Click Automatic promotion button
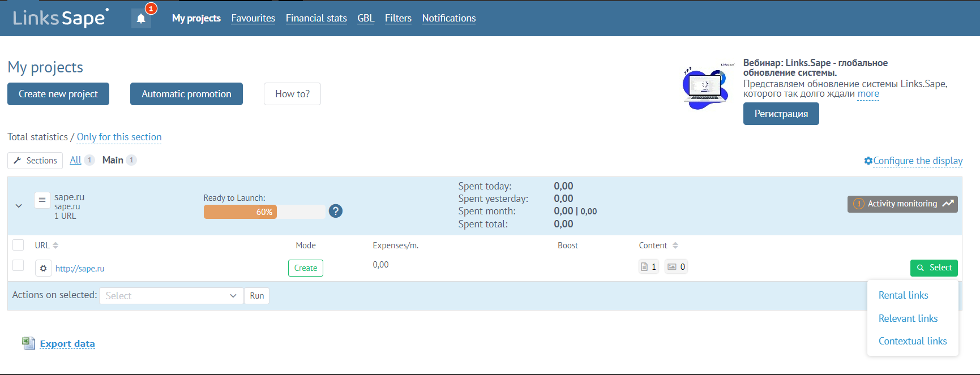Viewport: 980px width, 375px height. [x=186, y=94]
